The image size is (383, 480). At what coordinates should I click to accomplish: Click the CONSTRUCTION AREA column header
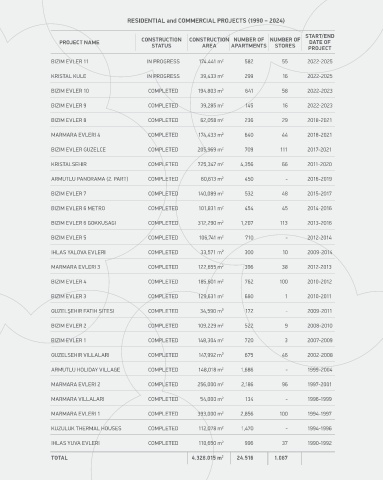point(209,42)
